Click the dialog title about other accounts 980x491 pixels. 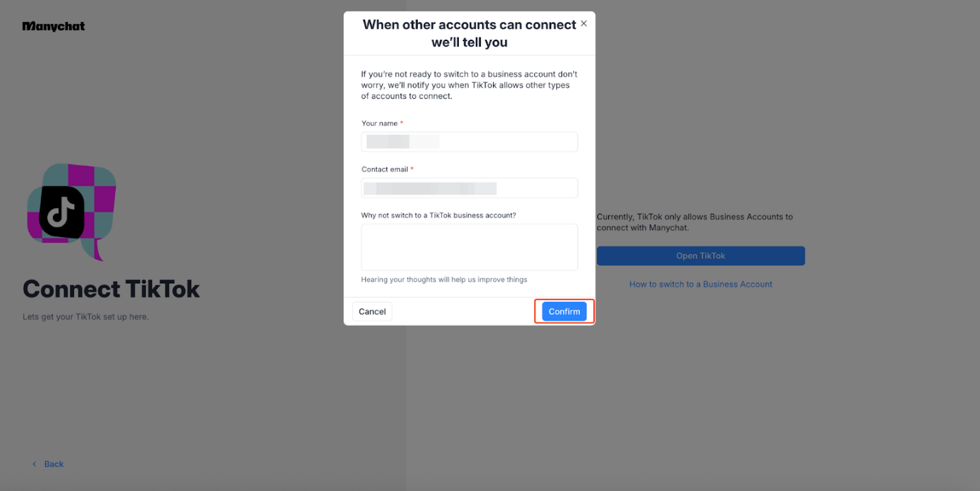[x=469, y=34]
